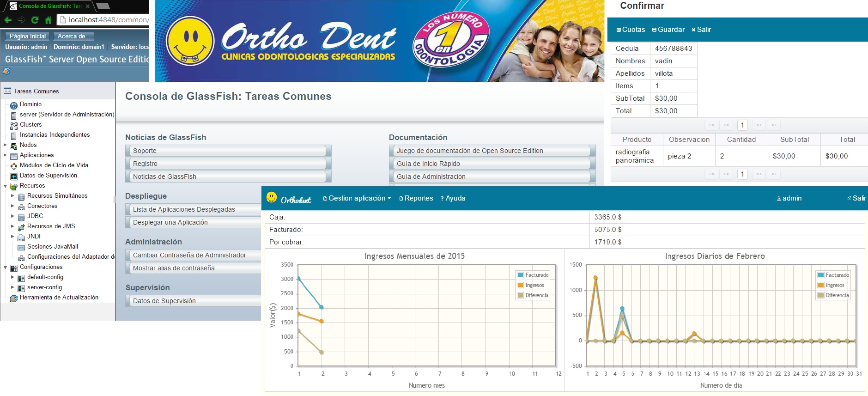Collapse the Configuraciones tree node
The width and height of the screenshot is (868, 396).
[6, 268]
